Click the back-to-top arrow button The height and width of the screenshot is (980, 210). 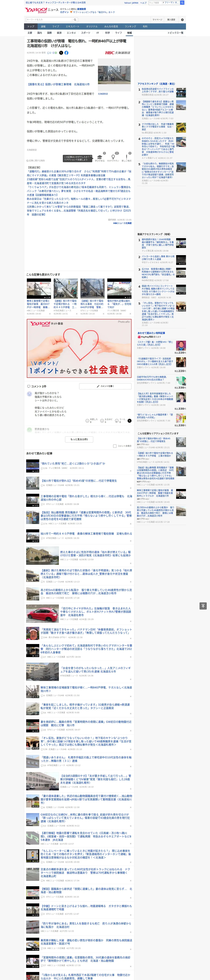[203, 606]
